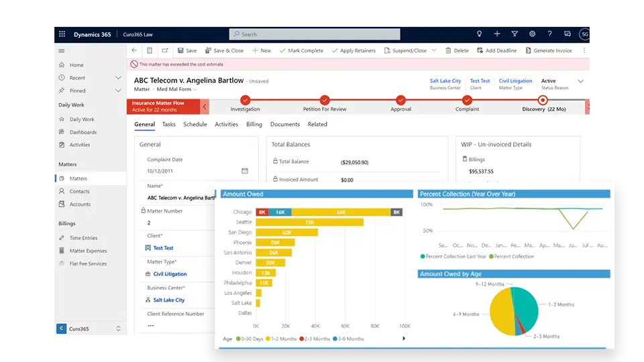Collapse the sidebar with the hamburger icon
Image resolution: width=644 pixels, height=362 pixels.
[x=62, y=50]
